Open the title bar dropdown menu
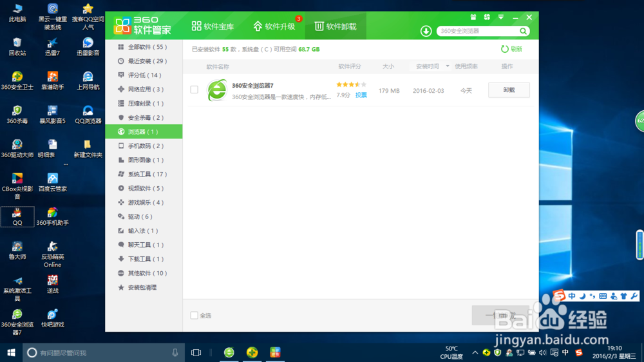The image size is (644, 362). click(500, 17)
